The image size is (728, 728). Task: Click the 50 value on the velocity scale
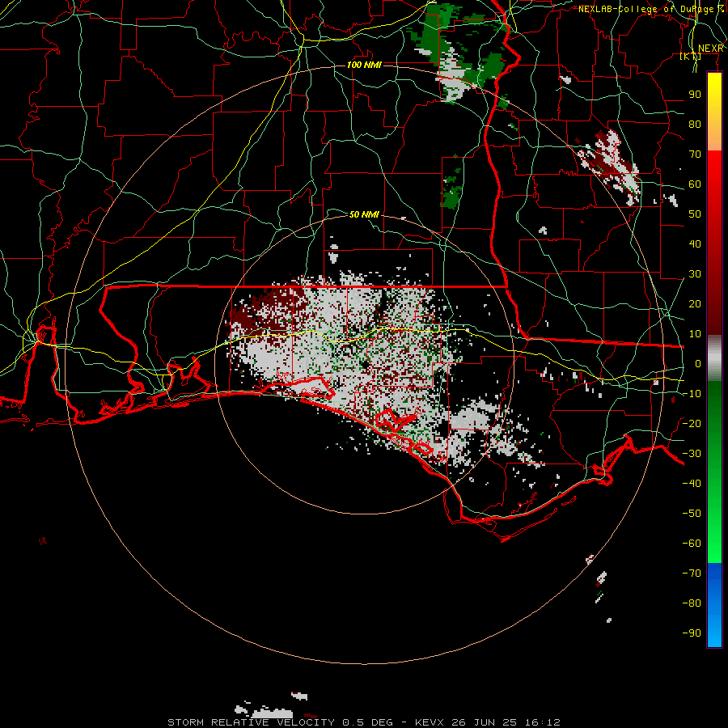pyautogui.click(x=695, y=214)
